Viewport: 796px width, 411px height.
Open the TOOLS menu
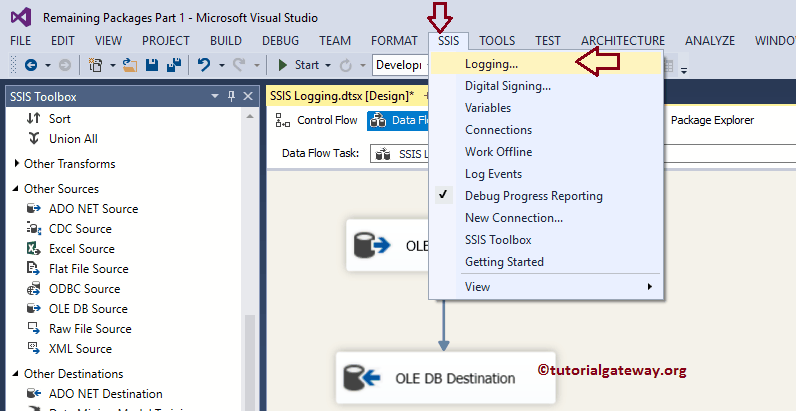coord(497,41)
